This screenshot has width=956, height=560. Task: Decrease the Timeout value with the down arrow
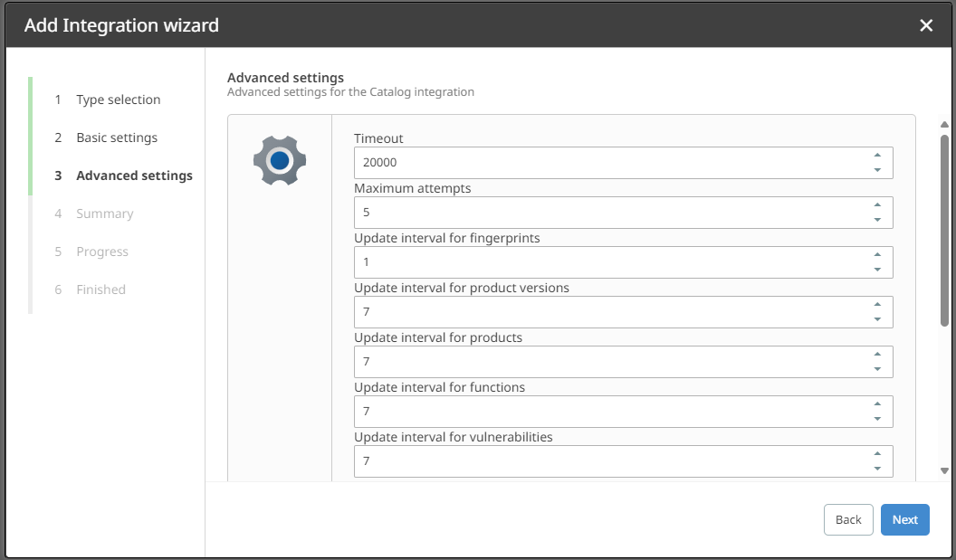pos(877,170)
